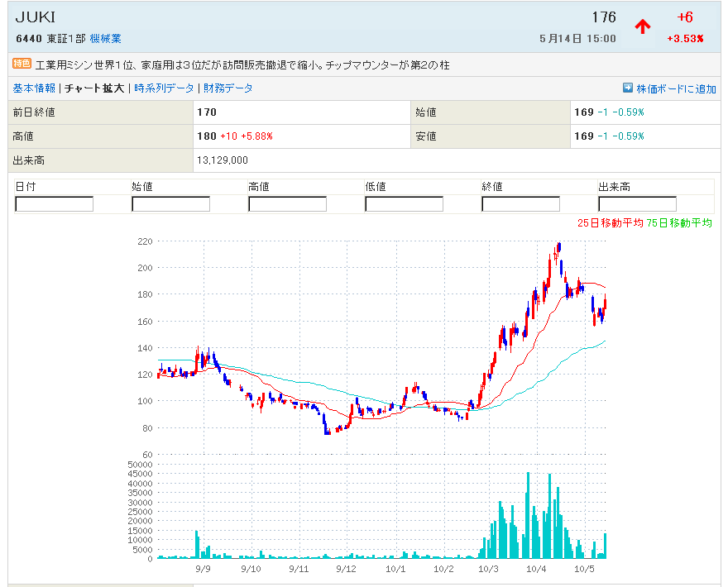Click the candlestick peak near 220

(559, 246)
